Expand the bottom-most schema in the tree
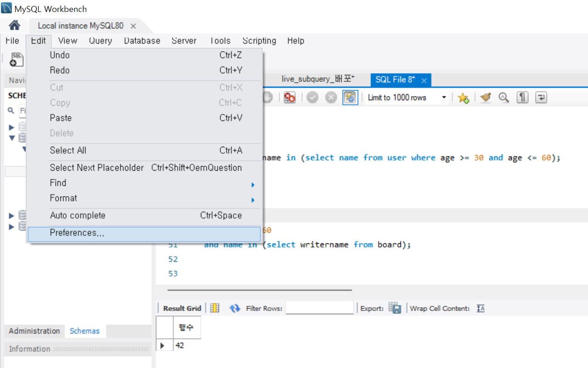588x368 pixels. click(12, 226)
